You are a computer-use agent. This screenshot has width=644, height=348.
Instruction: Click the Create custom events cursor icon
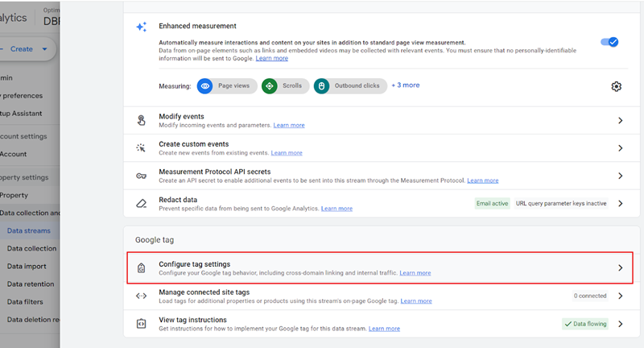[x=141, y=148]
